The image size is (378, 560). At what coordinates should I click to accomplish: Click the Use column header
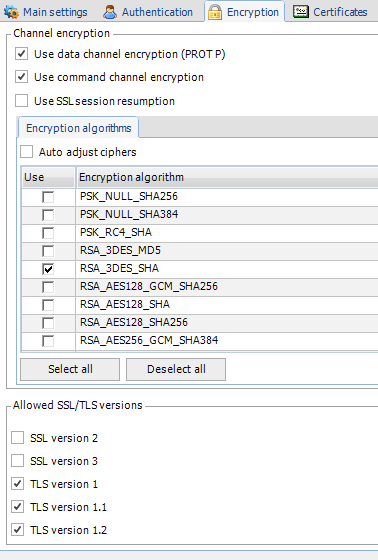tap(48, 177)
